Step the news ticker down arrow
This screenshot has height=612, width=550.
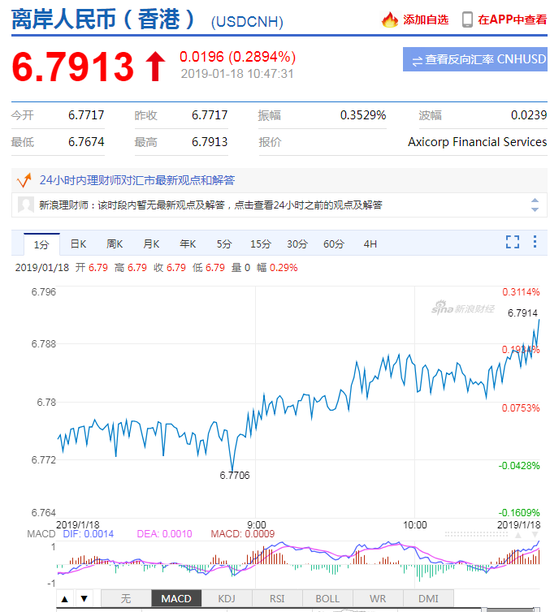(x=534, y=210)
